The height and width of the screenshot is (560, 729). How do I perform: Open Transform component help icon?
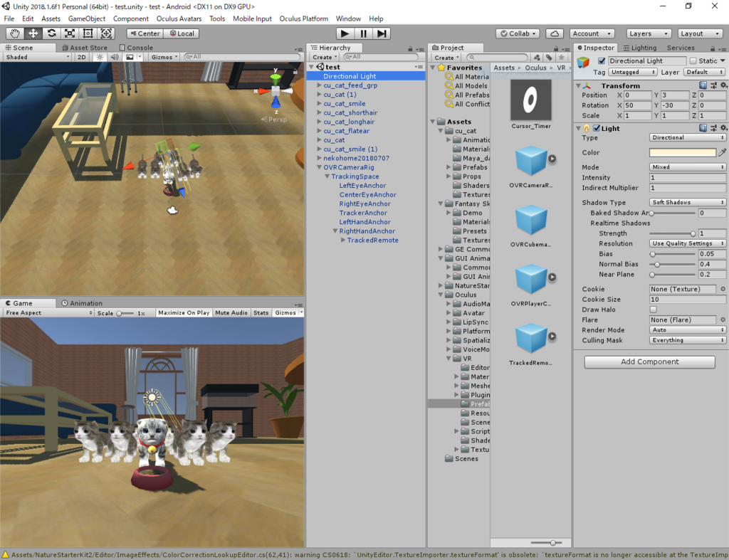[x=703, y=85]
